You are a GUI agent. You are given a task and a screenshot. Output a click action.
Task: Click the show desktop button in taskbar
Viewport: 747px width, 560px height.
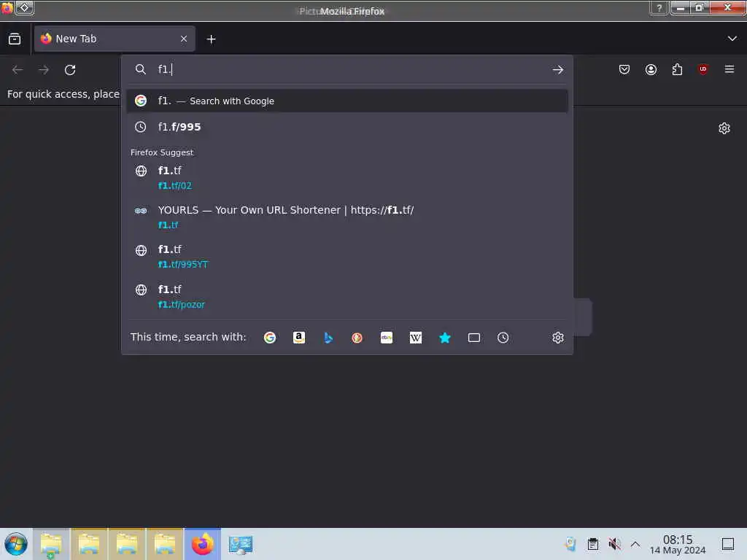pyautogui.click(x=728, y=544)
